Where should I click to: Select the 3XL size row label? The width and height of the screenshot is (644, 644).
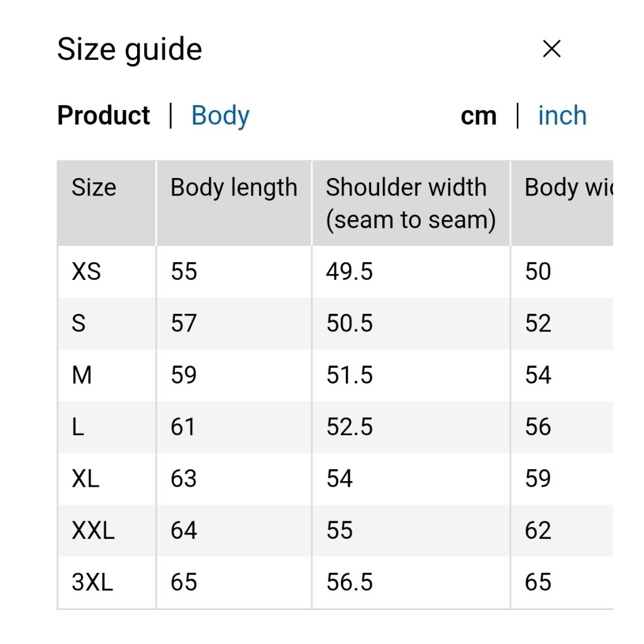point(92,582)
